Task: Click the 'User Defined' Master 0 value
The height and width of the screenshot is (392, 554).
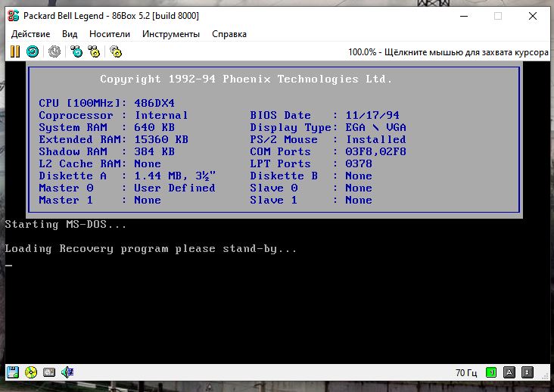Action: click(175, 188)
